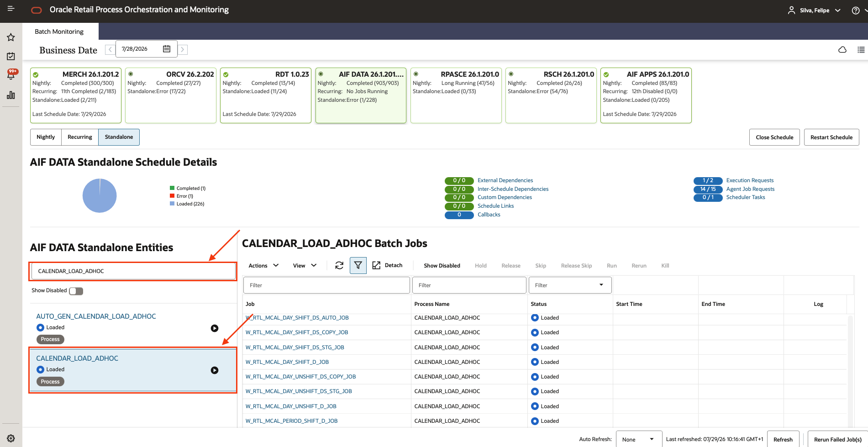Open the W_RTL_MCAL_DAY_SHIFT_DS_COPY_JOB link
The width and height of the screenshot is (868, 447).
[x=297, y=332]
